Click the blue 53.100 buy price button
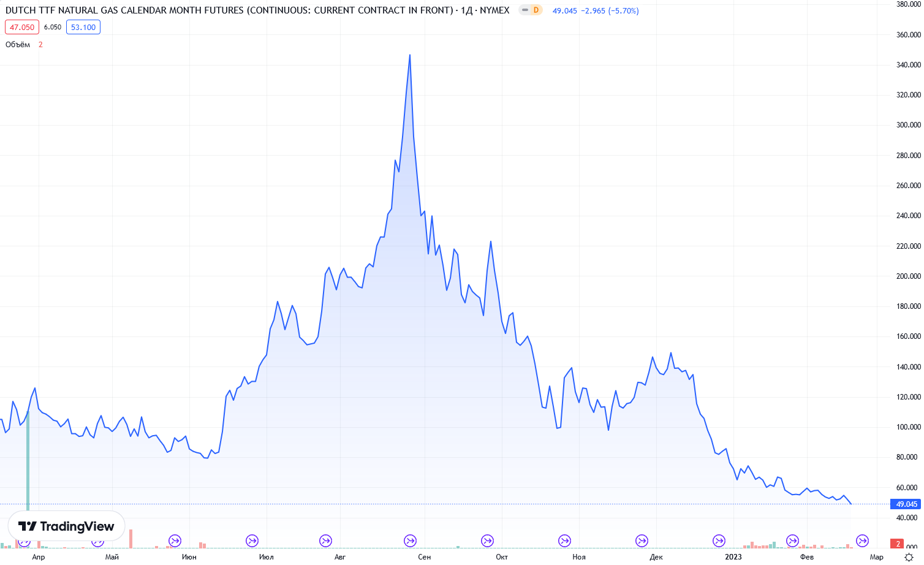The image size is (924, 565). tap(83, 27)
